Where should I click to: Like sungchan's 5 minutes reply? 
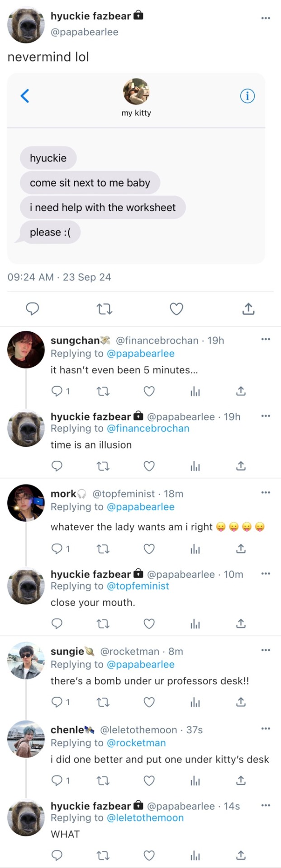tap(149, 391)
